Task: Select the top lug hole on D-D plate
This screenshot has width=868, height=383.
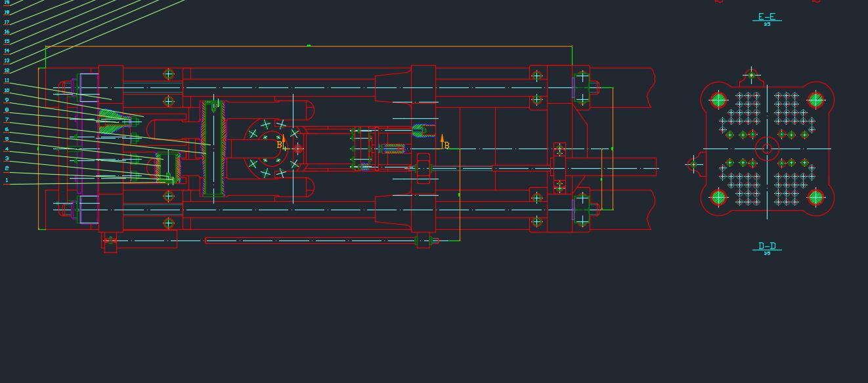Action: pos(752,76)
